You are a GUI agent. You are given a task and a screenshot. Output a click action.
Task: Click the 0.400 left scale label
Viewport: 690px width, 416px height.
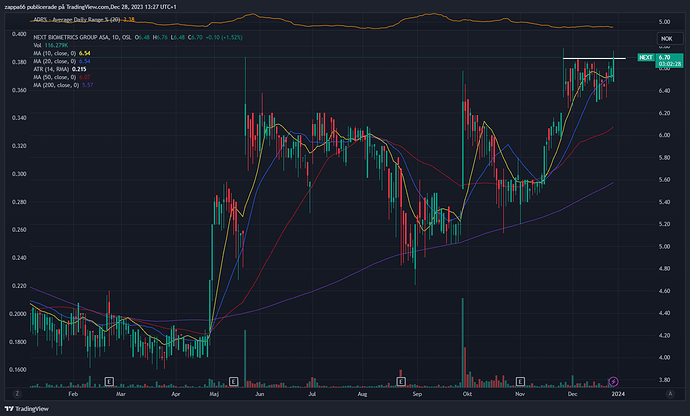[x=19, y=34]
